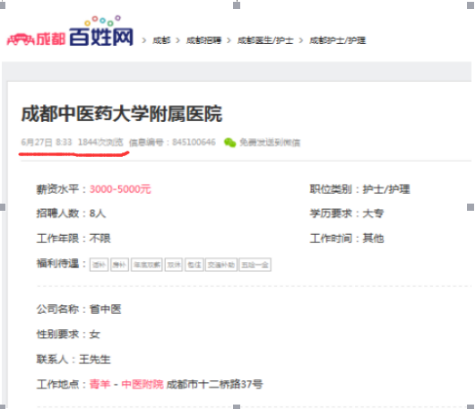
Task: Click the 包住 benefit tag
Action: (x=194, y=265)
